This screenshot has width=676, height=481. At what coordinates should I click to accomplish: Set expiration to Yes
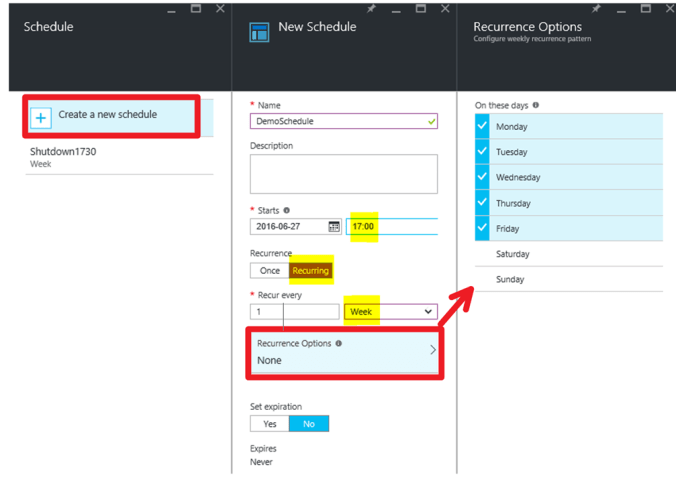[x=270, y=424]
